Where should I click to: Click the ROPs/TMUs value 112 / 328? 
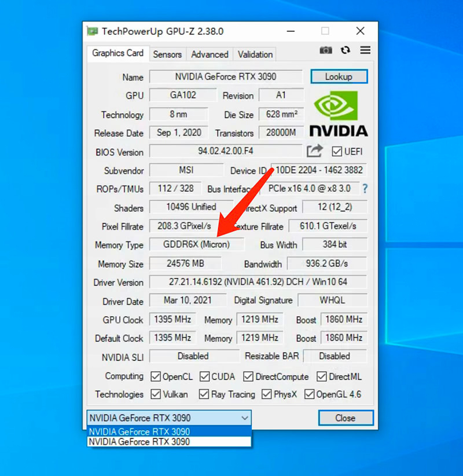pos(175,189)
